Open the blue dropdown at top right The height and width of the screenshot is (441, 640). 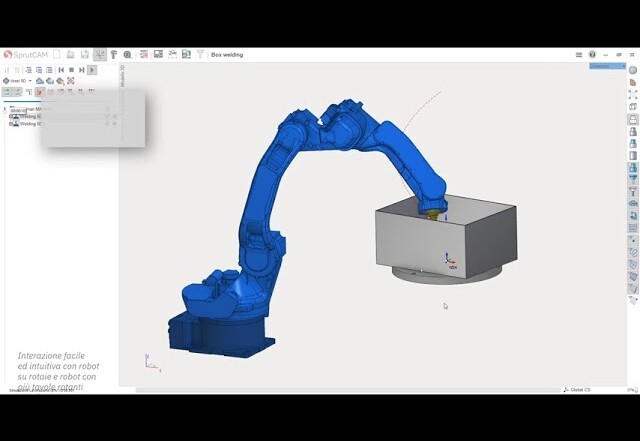[607, 66]
